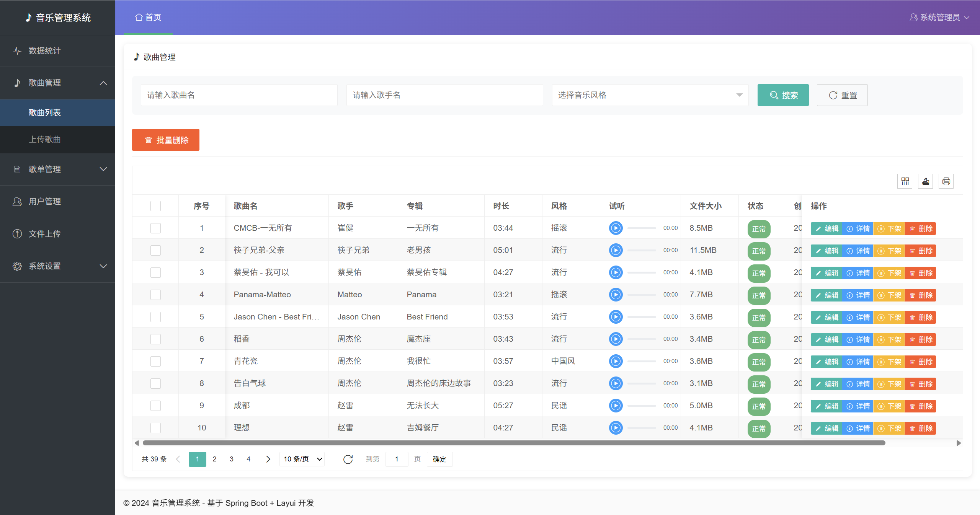Image resolution: width=980 pixels, height=515 pixels.
Task: Click the 批量删除 button
Action: [x=166, y=140]
